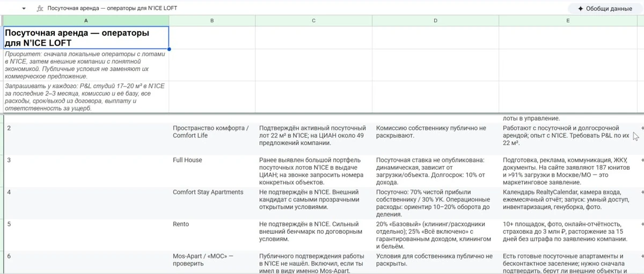Viewport: 644px width, 274px height.
Task: Select cell Публичного подтверждения работы
Action: [313, 263]
